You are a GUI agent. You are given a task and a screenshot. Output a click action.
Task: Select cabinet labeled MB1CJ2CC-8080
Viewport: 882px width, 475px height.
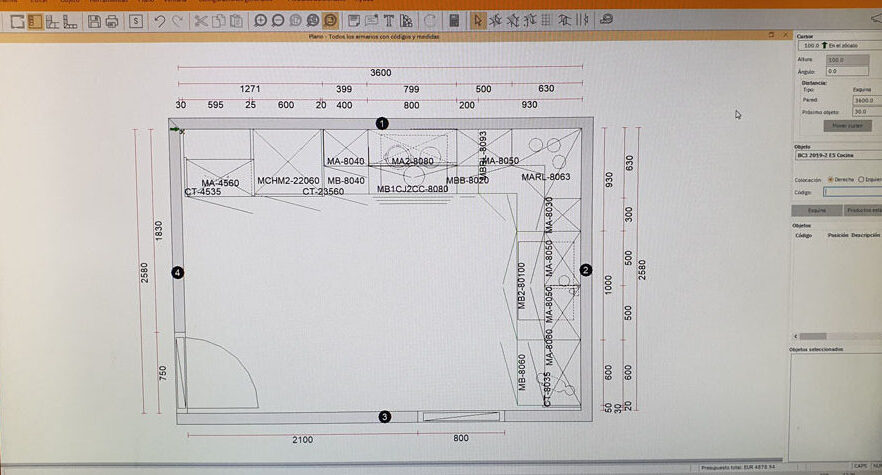tap(412, 189)
